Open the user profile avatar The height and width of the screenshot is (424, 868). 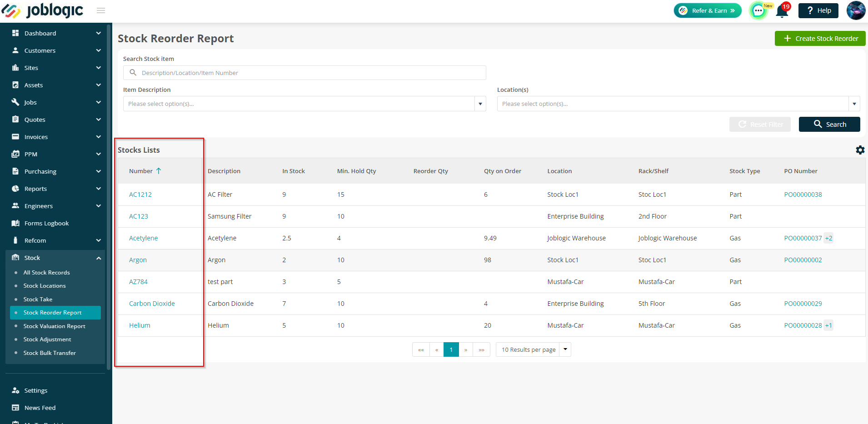(856, 10)
